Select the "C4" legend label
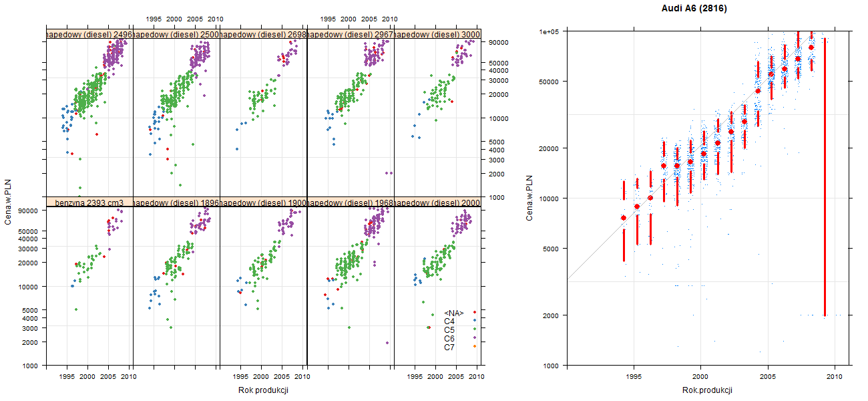Screen dimensions: 868x401 point(449,321)
